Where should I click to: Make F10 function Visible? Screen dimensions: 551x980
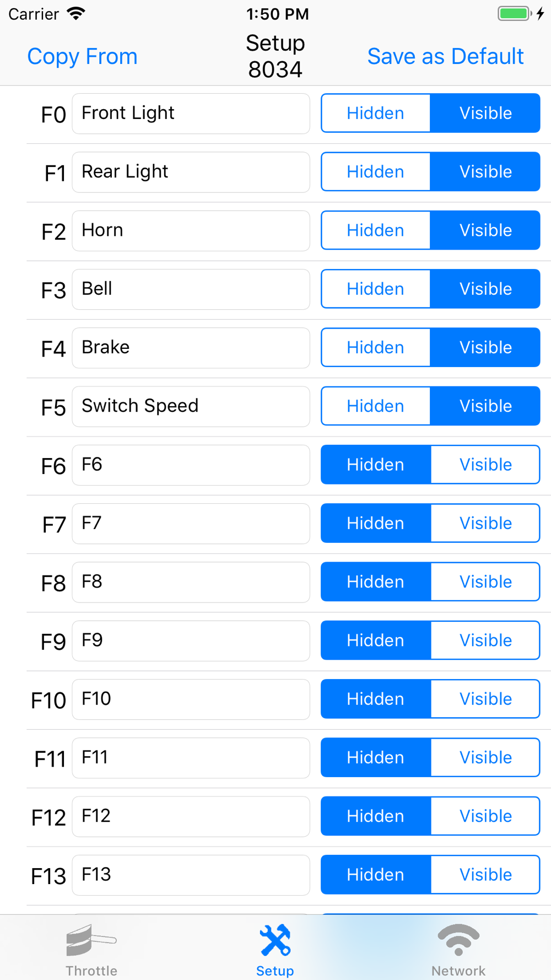[x=485, y=699]
